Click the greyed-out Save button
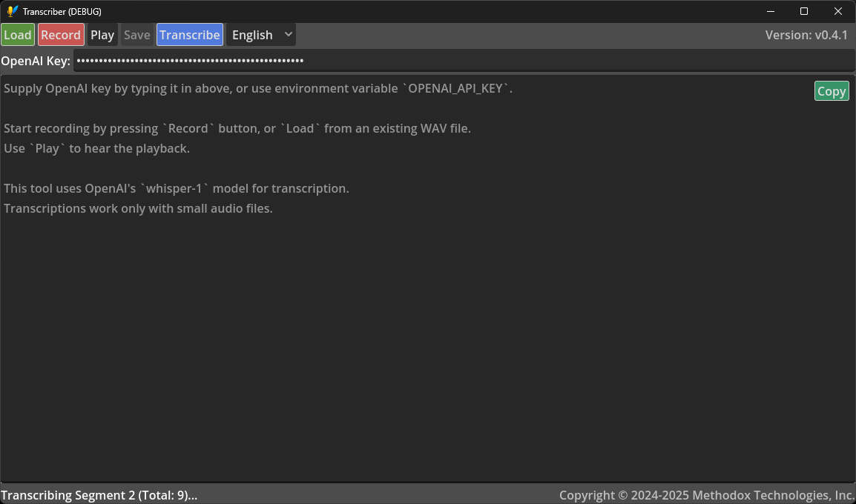 pyautogui.click(x=137, y=35)
